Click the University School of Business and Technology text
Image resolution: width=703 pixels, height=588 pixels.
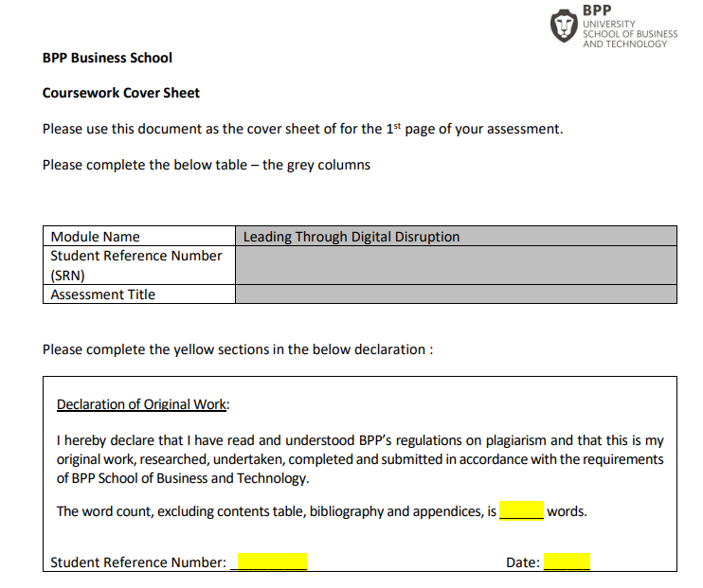[630, 34]
